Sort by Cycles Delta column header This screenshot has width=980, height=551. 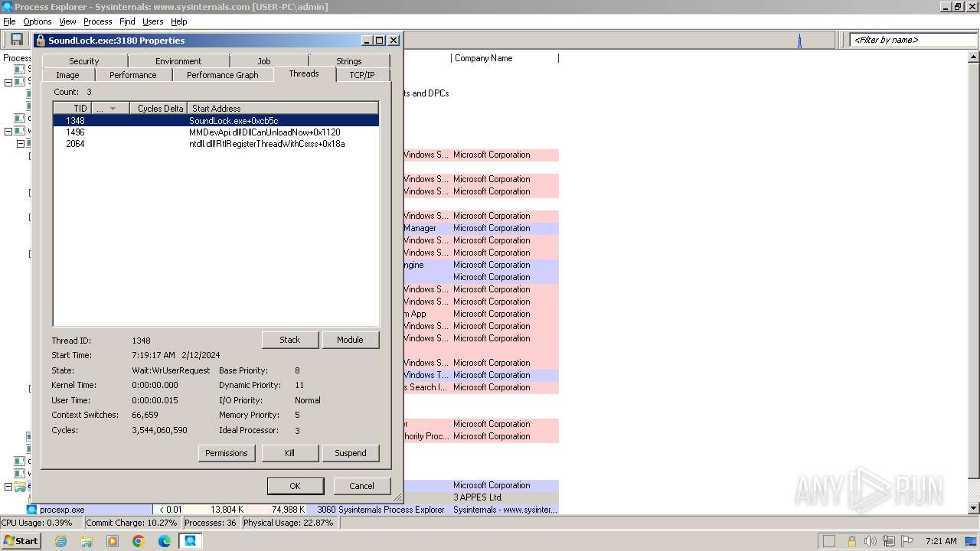(x=158, y=109)
